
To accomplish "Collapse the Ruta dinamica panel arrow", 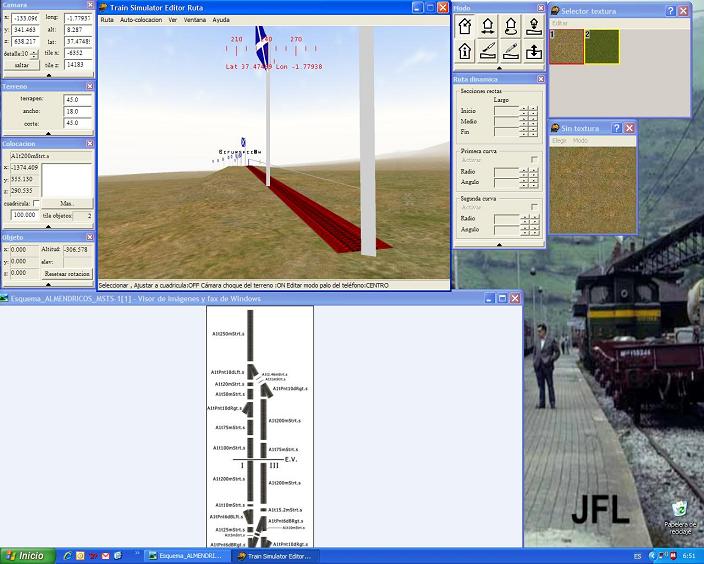I will click(499, 242).
